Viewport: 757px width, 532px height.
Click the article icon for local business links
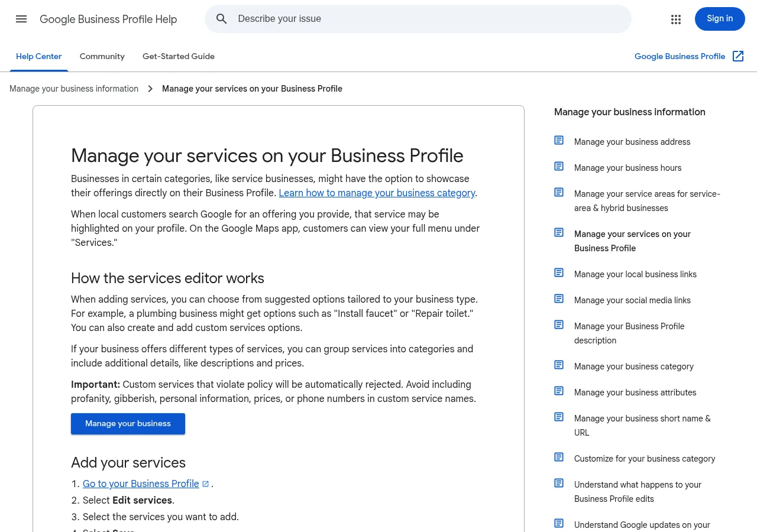(x=559, y=273)
